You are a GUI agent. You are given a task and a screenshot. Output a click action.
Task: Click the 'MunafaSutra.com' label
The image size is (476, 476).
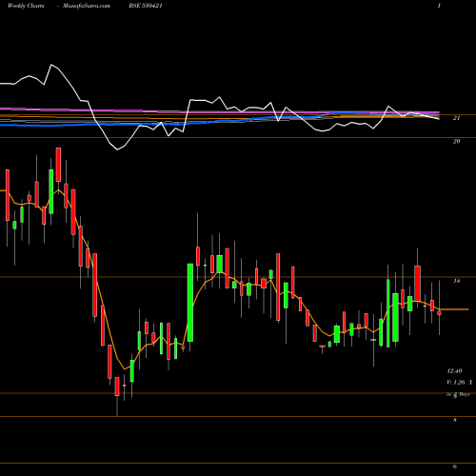click(87, 6)
